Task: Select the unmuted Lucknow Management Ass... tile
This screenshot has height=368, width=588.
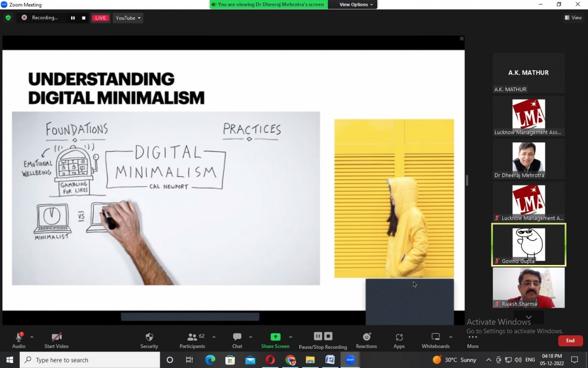Action: [528, 116]
